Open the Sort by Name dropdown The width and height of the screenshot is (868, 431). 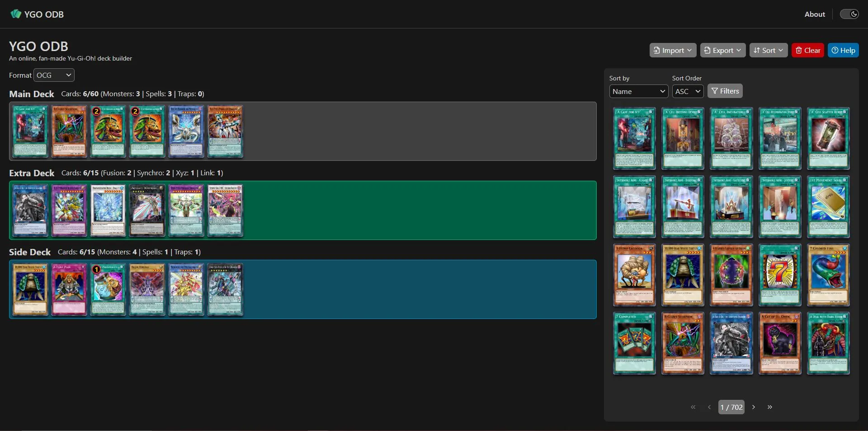click(x=638, y=91)
